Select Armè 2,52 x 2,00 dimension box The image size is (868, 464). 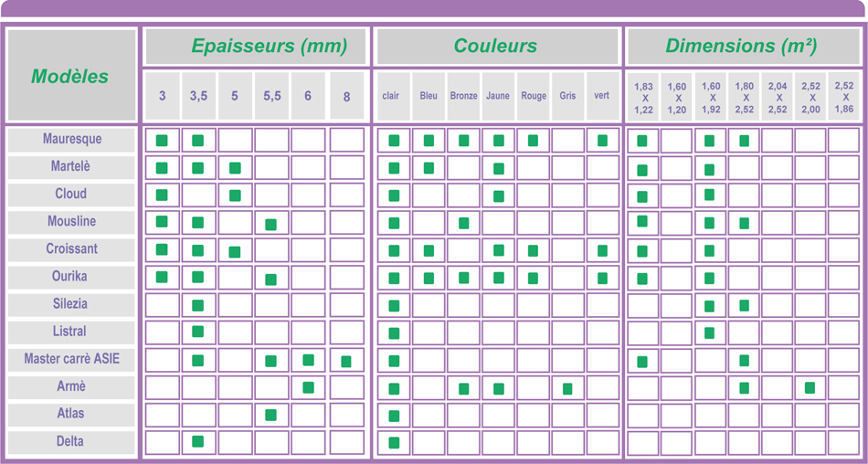point(810,388)
